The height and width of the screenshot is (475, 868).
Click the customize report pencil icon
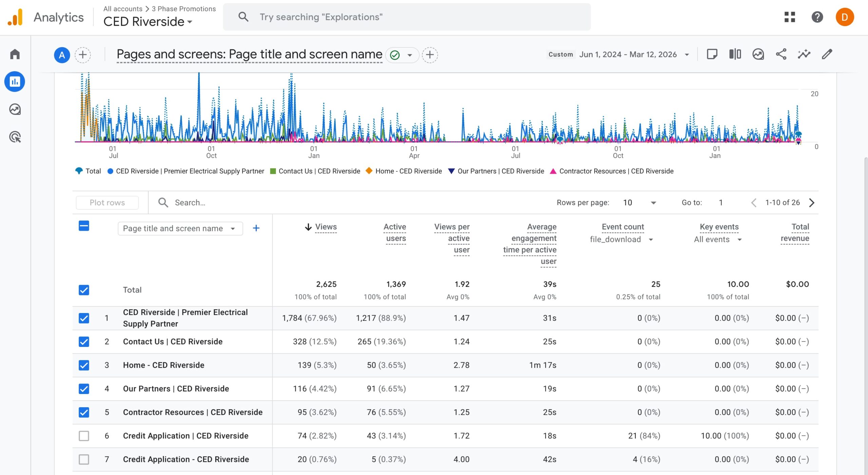coord(827,54)
